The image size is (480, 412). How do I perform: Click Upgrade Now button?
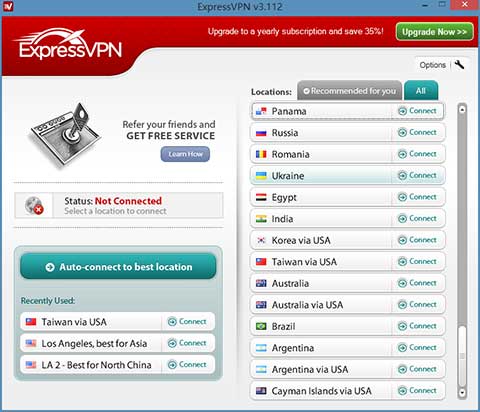[435, 32]
